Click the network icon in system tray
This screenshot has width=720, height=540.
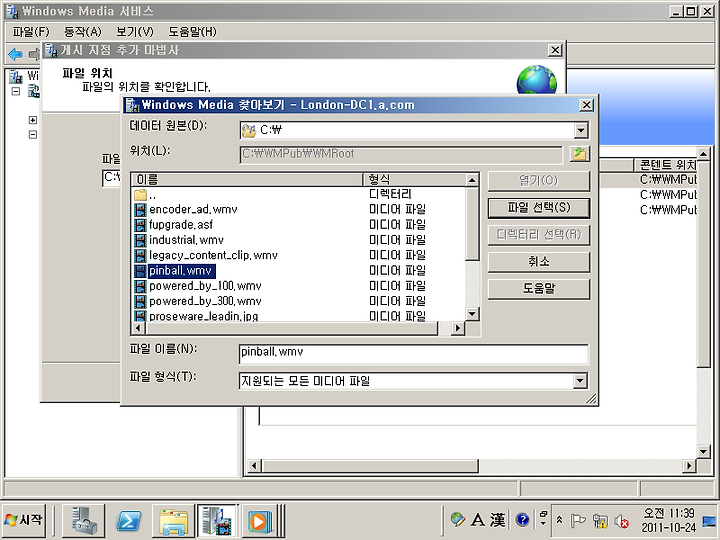click(599, 521)
